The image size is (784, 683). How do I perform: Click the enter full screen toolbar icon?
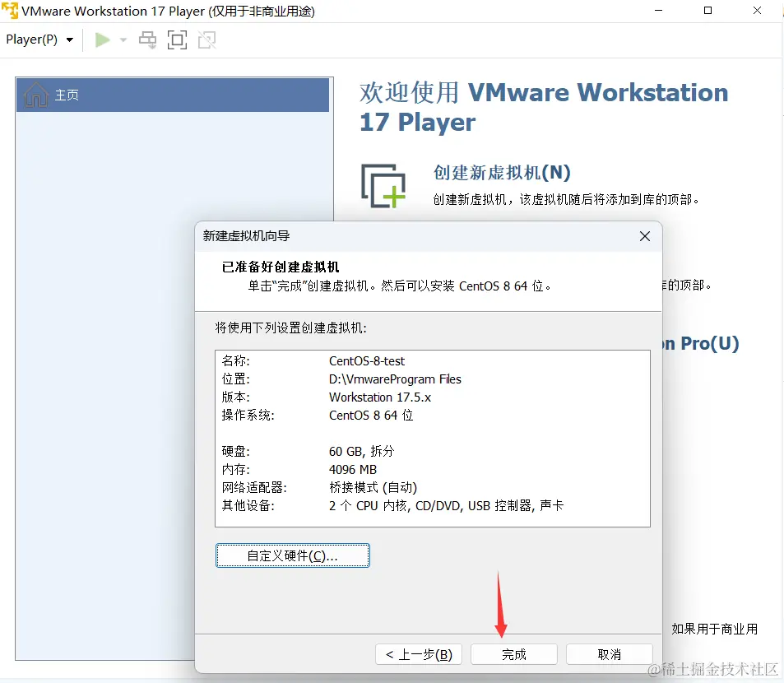pos(177,39)
